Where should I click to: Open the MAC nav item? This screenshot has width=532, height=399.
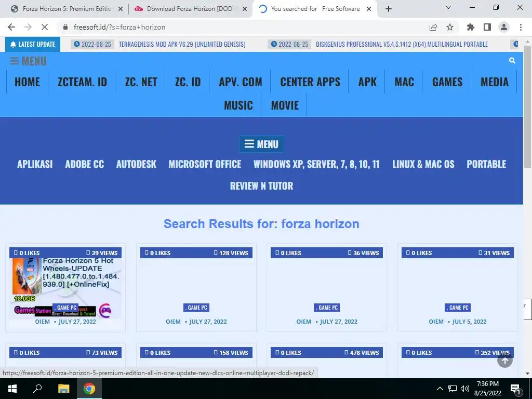click(x=404, y=82)
